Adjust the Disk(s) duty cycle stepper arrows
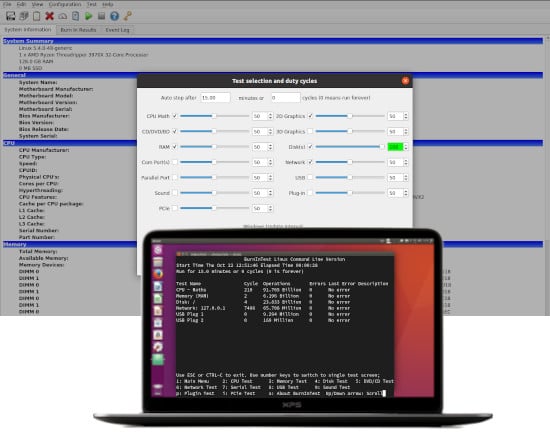Viewport: 550px width, 434px height. [406, 147]
